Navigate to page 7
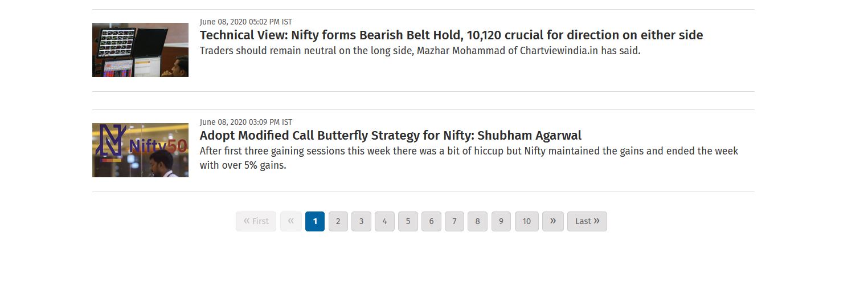Image resolution: width=868 pixels, height=285 pixels. (454, 221)
